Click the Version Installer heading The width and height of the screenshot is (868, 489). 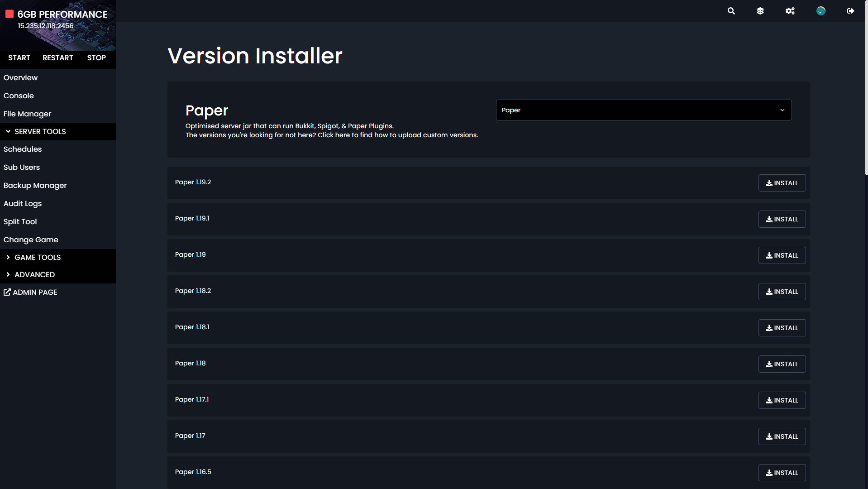click(x=255, y=56)
